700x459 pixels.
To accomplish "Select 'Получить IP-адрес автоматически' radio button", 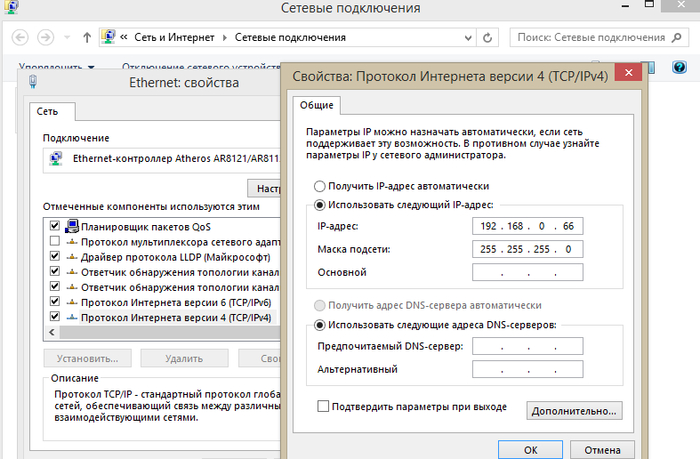I will coord(320,186).
